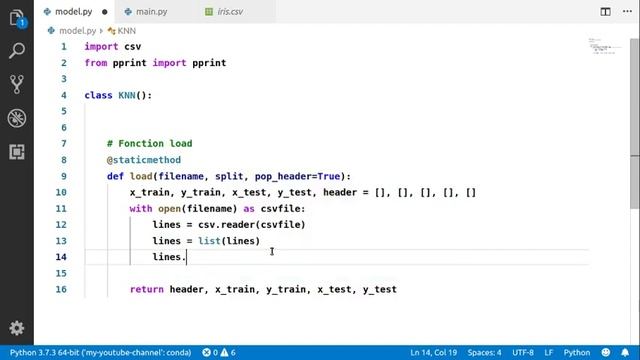Show errors count in status bar

click(210, 352)
